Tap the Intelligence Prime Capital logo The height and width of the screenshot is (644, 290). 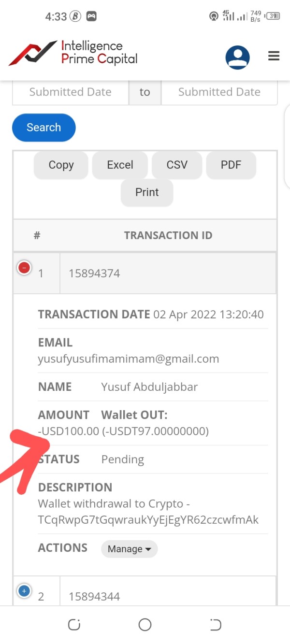(73, 53)
